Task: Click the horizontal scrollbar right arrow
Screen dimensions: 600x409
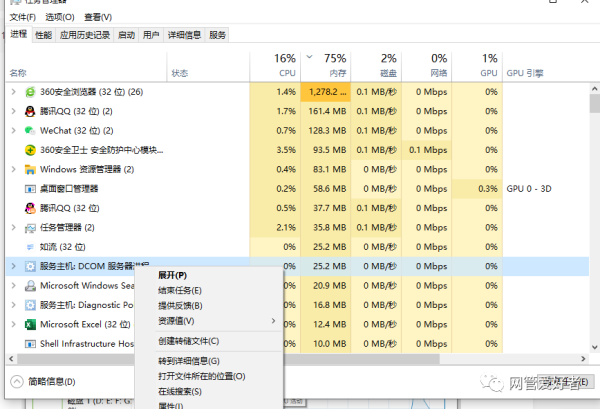Action: (583, 359)
